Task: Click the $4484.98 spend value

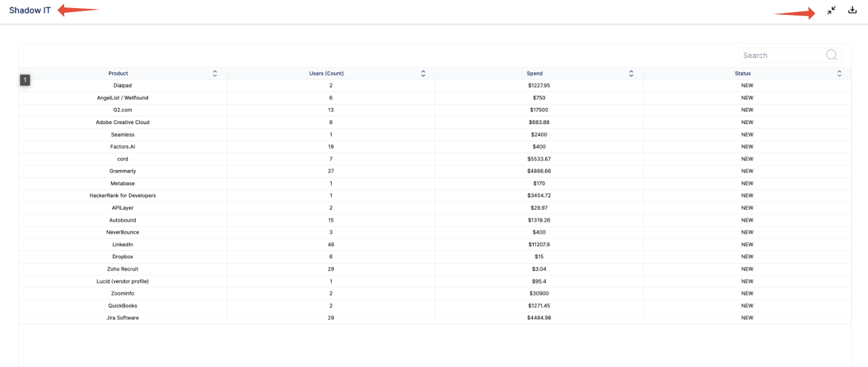Action: [x=539, y=317]
